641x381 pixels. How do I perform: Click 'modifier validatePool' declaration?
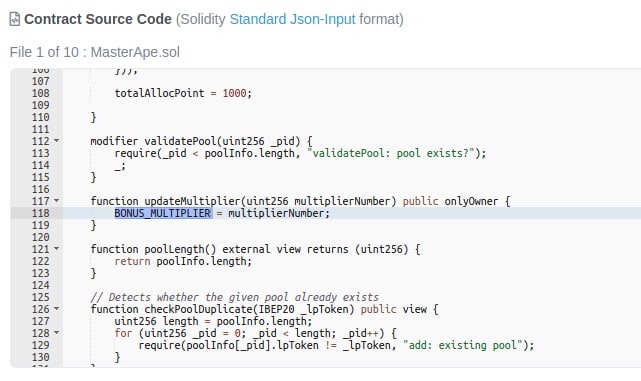click(x=153, y=141)
